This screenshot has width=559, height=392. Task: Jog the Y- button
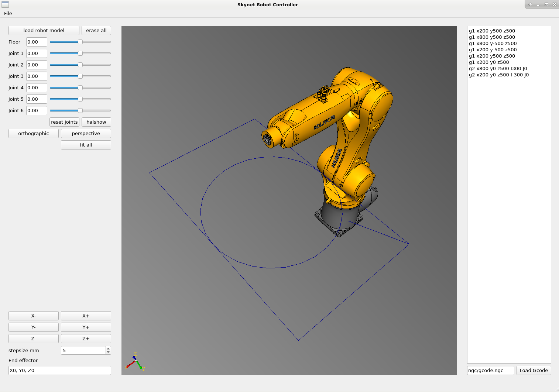[34, 327]
